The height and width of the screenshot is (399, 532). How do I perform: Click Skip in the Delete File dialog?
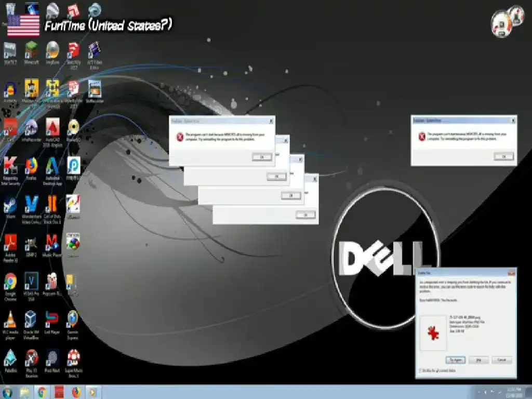point(478,360)
